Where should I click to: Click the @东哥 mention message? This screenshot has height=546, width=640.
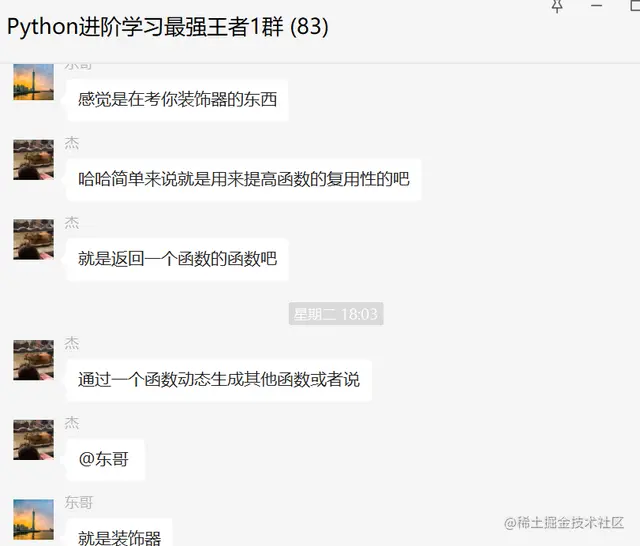coord(105,459)
